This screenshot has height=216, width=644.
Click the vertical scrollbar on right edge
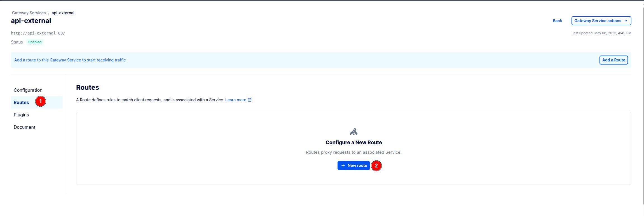643,107
